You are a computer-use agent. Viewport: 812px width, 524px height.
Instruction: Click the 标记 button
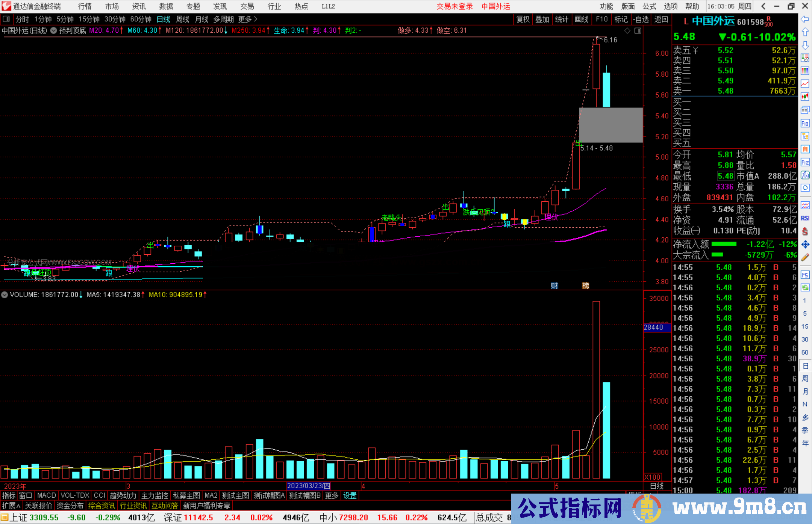point(621,19)
